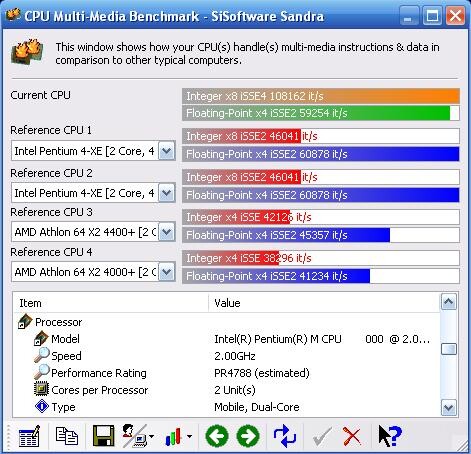This screenshot has height=454, width=471.
Task: Click the Integer x4 iSSE 38296 bar
Action: (x=321, y=258)
